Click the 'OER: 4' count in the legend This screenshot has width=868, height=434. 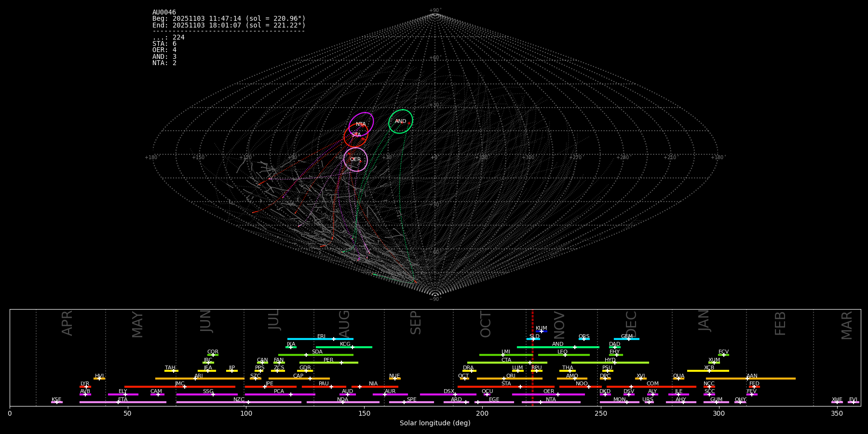164,50
